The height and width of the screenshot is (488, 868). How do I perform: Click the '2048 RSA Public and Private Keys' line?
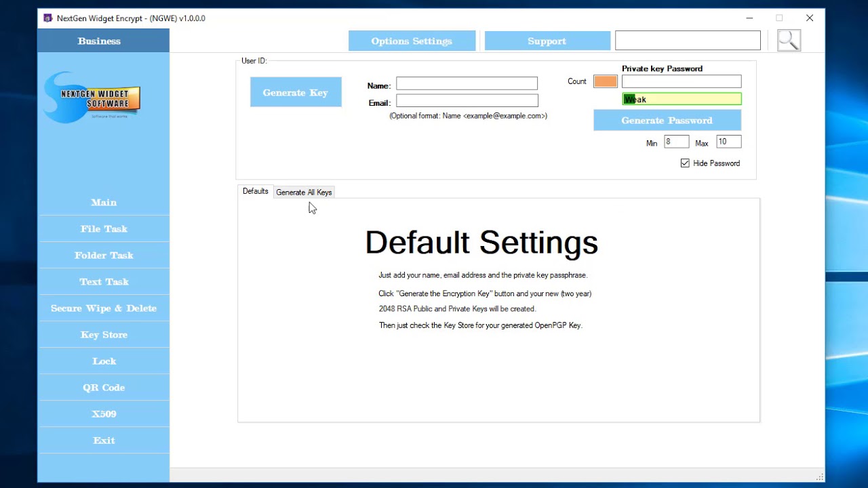[x=457, y=309]
